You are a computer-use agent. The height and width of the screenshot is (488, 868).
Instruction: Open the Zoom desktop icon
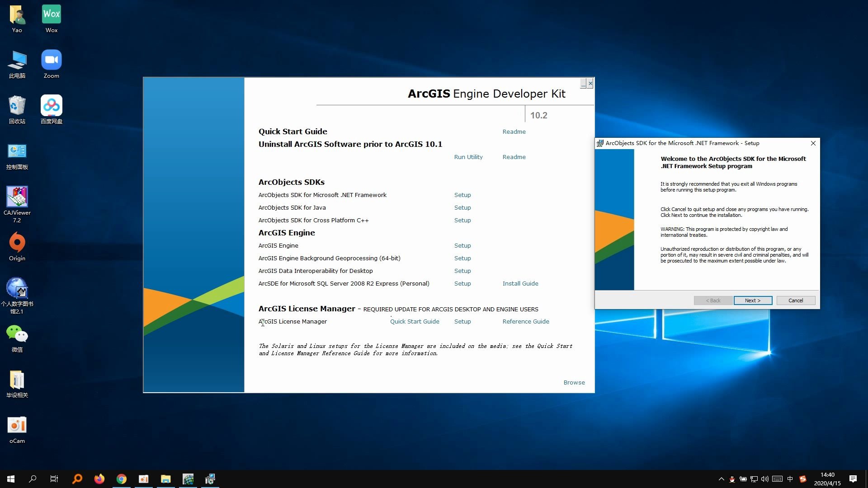[51, 61]
